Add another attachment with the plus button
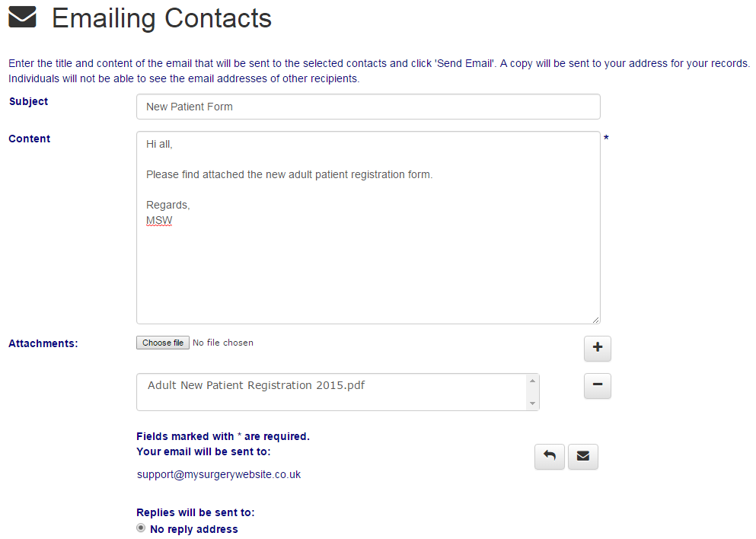This screenshot has height=539, width=756. 597,348
